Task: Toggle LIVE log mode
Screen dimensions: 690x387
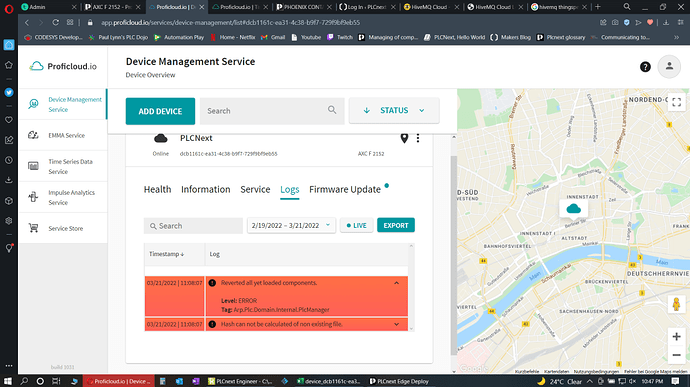Action: pyautogui.click(x=356, y=225)
